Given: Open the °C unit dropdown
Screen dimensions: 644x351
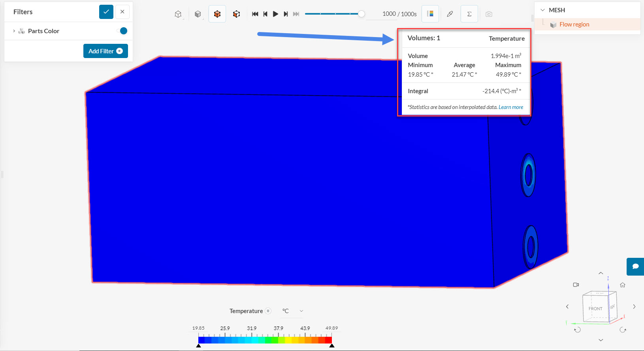Looking at the screenshot, I should click(293, 311).
